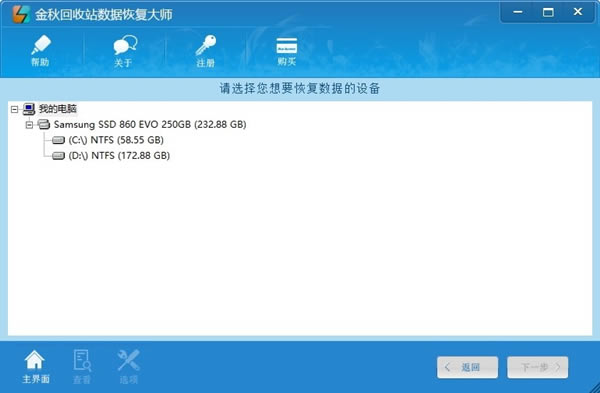Viewport: 600px width, 393px height.
Task: Select Samsung SSD 860 EVO 250GB disk
Action: (x=150, y=124)
